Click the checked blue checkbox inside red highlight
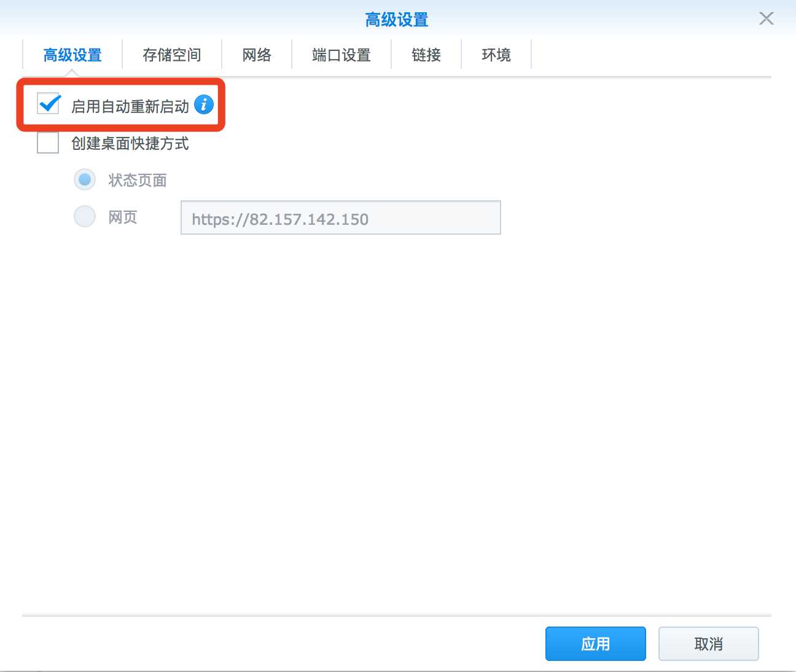This screenshot has height=672, width=796. [x=48, y=104]
